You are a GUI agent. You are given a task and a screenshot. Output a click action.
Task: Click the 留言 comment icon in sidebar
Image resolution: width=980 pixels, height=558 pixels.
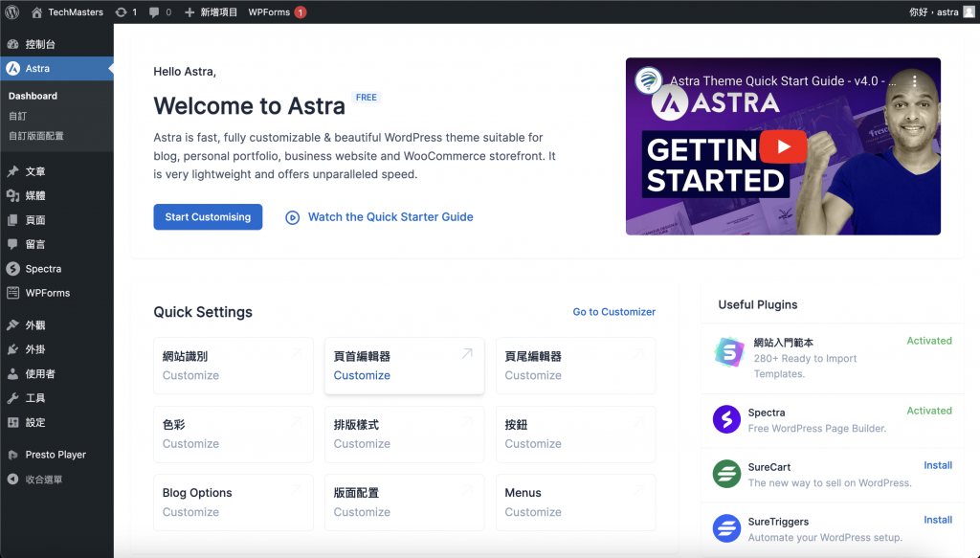coord(12,244)
